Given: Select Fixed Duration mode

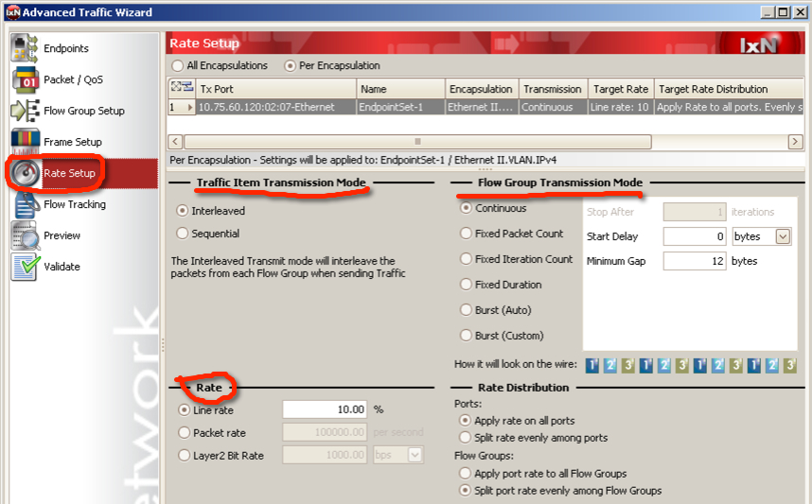Looking at the screenshot, I should pos(466,284).
